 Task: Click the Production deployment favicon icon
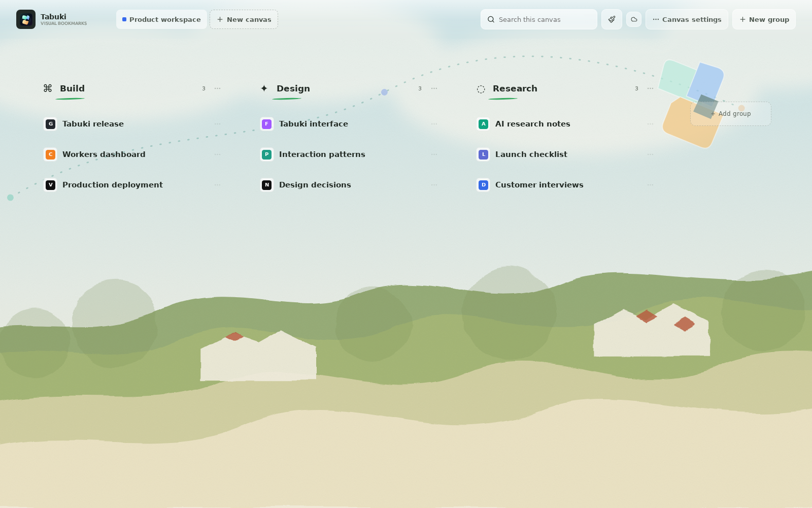(x=51, y=185)
